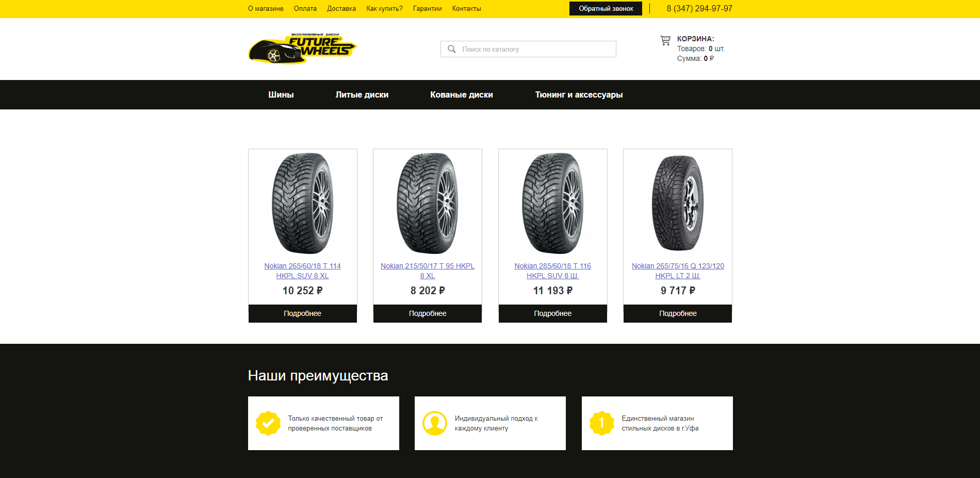Open Тюнинг и аксессуары category

(x=579, y=94)
